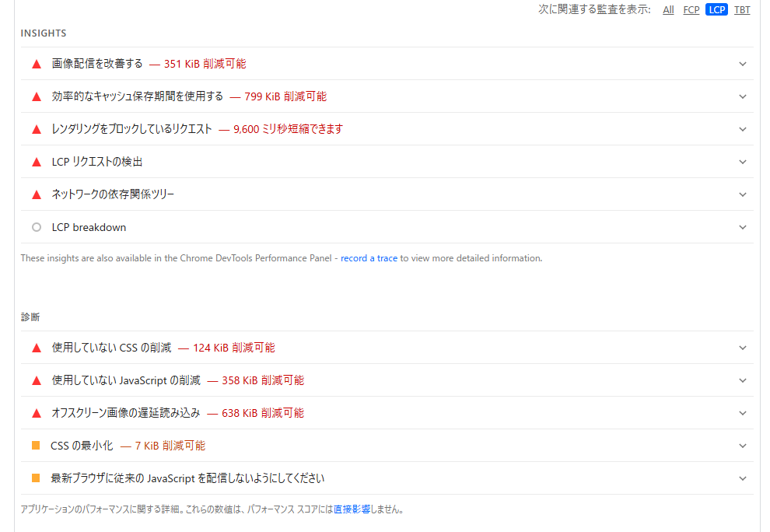Viewport: 770px width, 532px height.
Task: Expand the 使用していない CSS の削減 section
Action: (741, 348)
